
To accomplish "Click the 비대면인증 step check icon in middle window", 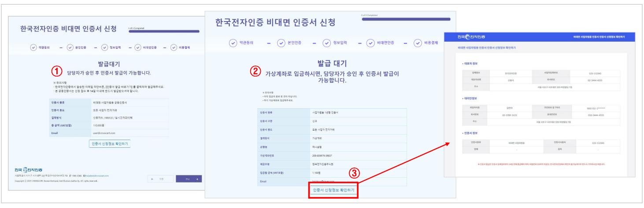I will point(370,43).
